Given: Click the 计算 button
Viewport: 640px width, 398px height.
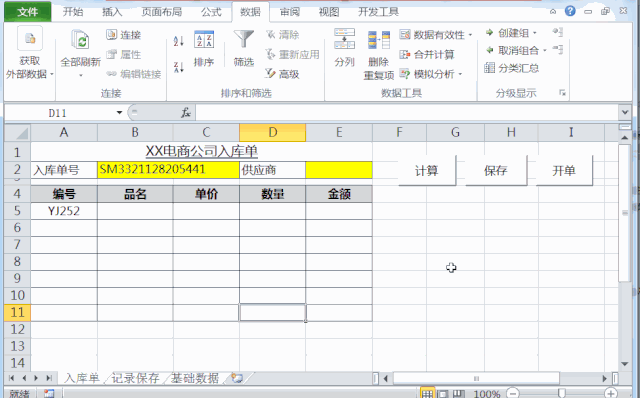Looking at the screenshot, I should (x=427, y=171).
